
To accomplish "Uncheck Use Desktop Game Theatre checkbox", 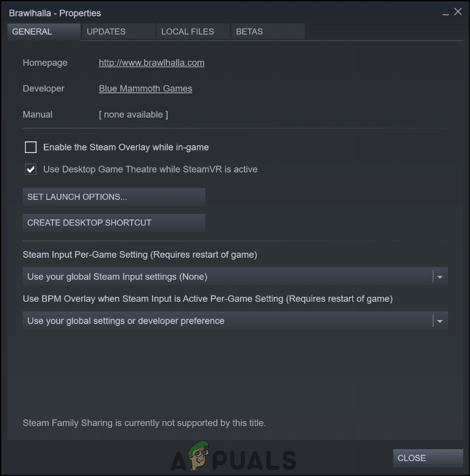I will point(30,169).
